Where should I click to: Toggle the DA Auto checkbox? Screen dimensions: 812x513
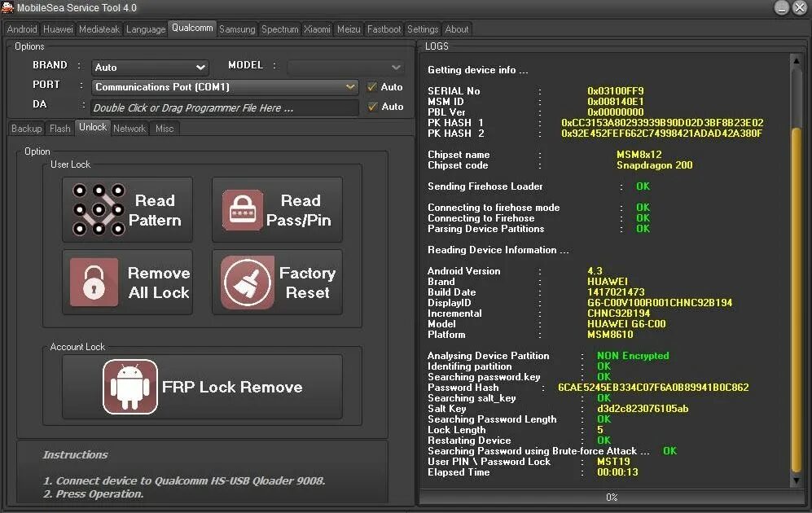click(372, 107)
